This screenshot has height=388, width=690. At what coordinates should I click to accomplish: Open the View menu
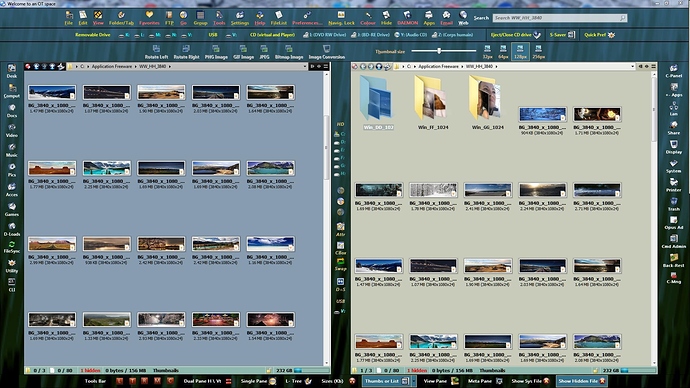(x=98, y=18)
